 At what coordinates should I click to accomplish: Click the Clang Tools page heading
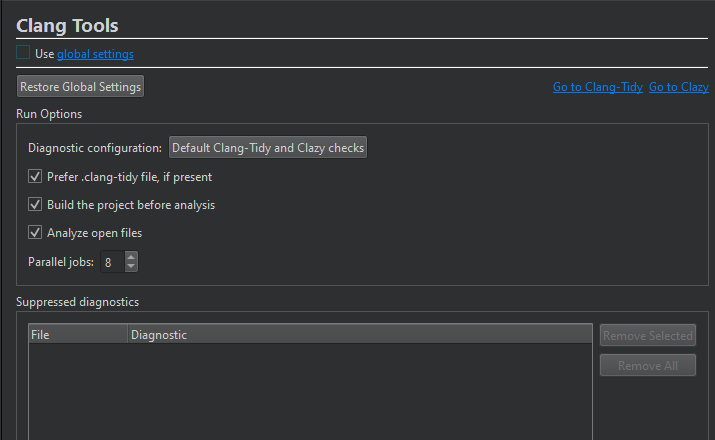pyautogui.click(x=67, y=25)
